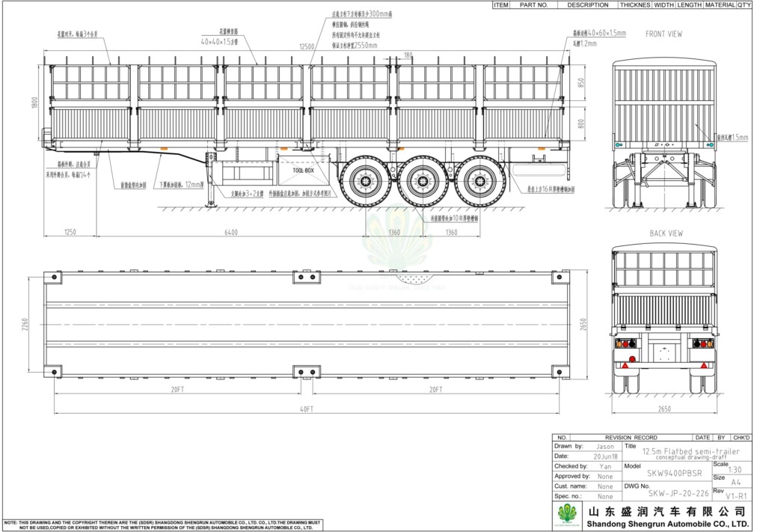This screenshot has height=532, width=766.
Task: Click the TOOL BOX label on trailer
Action: pos(303,171)
